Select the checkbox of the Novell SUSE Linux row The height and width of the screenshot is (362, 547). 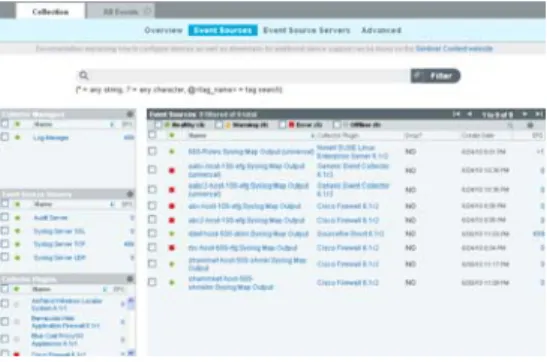pyautogui.click(x=152, y=151)
